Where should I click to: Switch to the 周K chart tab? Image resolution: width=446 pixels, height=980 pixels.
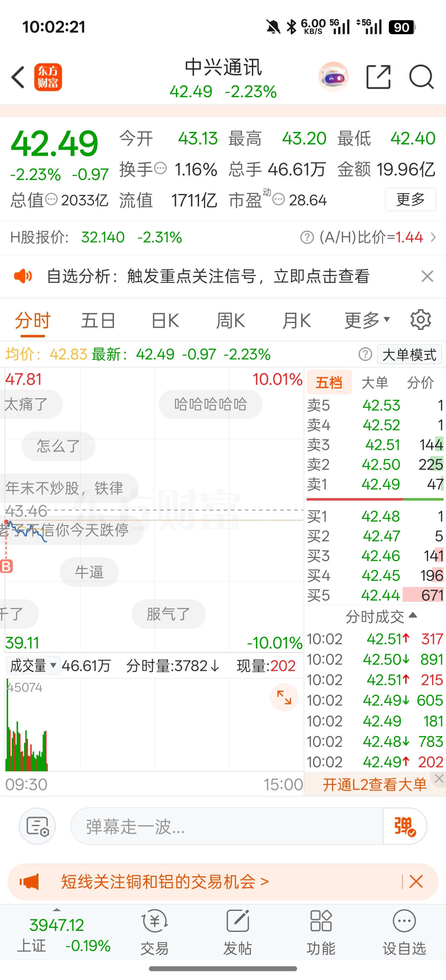[231, 320]
